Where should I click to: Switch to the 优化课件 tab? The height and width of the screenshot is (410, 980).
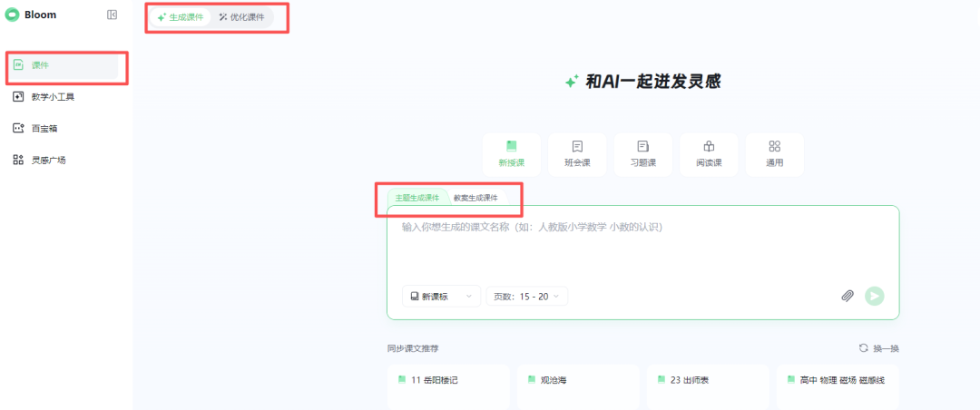[x=241, y=17]
